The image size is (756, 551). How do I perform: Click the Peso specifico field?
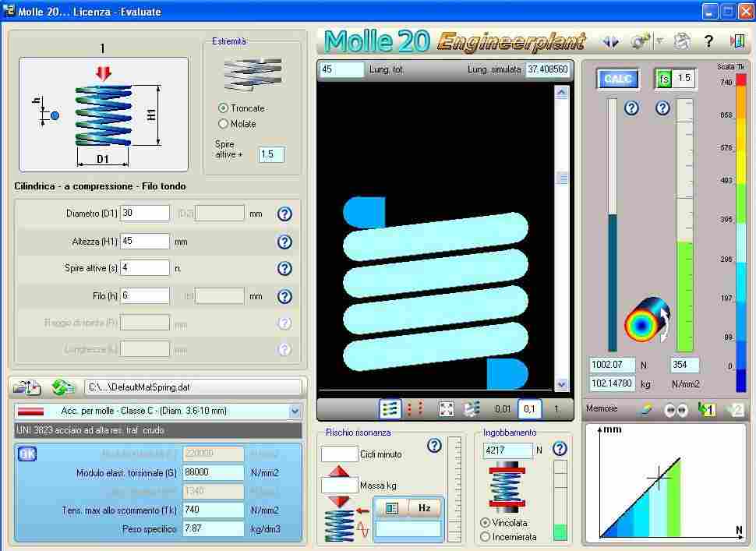pyautogui.click(x=213, y=529)
